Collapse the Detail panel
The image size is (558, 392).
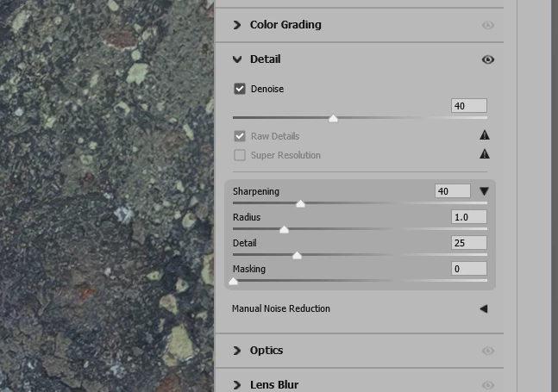(x=237, y=59)
